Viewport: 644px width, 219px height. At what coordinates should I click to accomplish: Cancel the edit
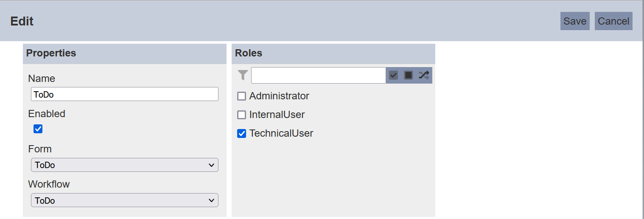pyautogui.click(x=613, y=21)
